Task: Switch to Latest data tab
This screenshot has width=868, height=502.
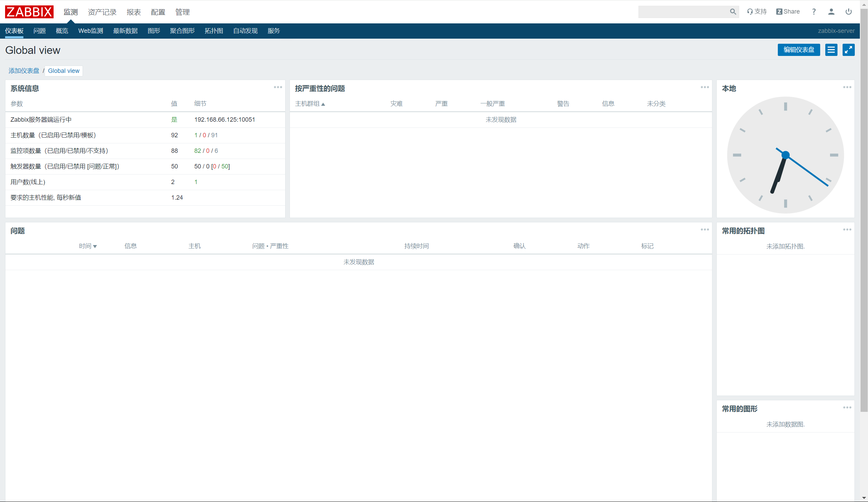Action: (x=125, y=31)
